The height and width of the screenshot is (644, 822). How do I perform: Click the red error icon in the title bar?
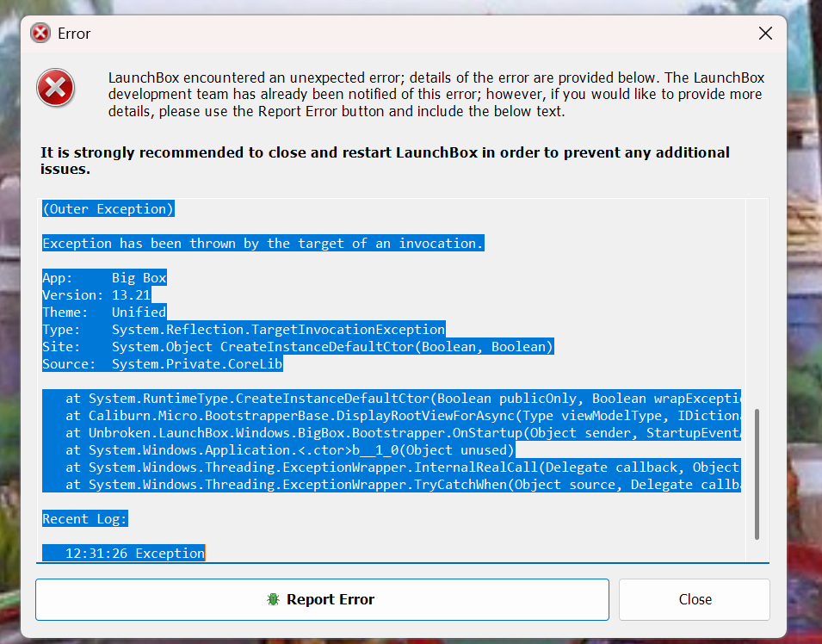tap(40, 34)
